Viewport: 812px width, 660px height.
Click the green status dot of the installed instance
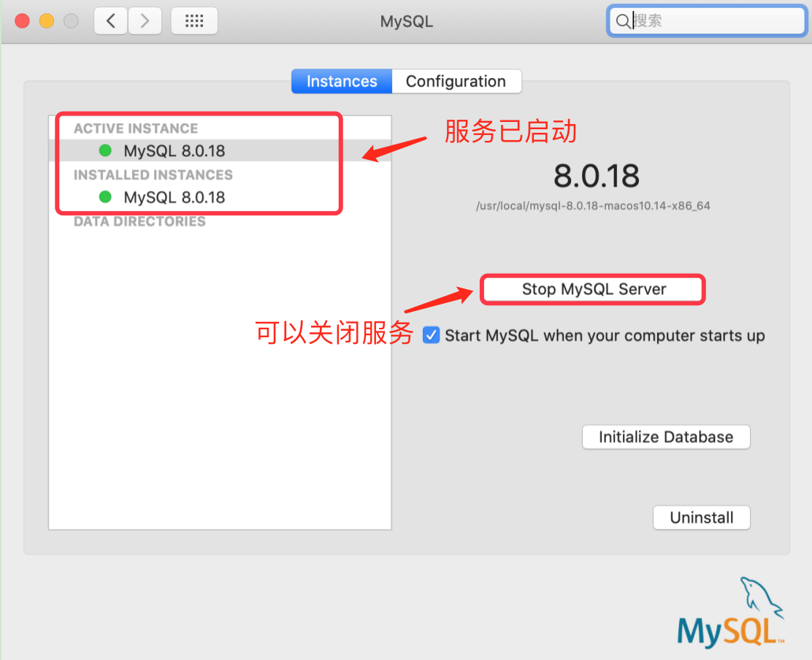pos(105,196)
